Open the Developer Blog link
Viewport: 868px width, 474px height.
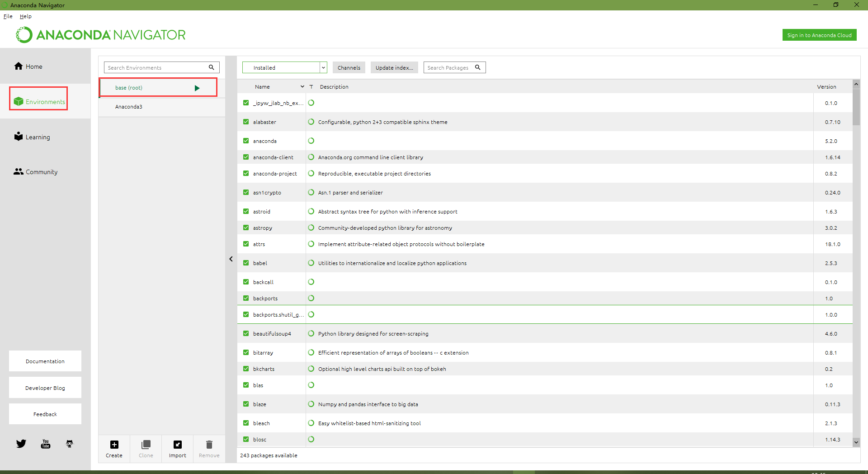click(45, 388)
